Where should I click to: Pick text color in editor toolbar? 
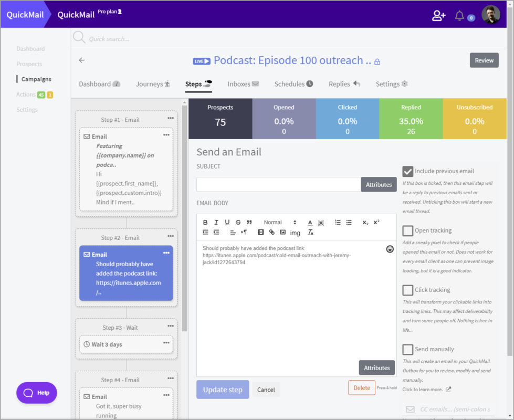pos(310,223)
